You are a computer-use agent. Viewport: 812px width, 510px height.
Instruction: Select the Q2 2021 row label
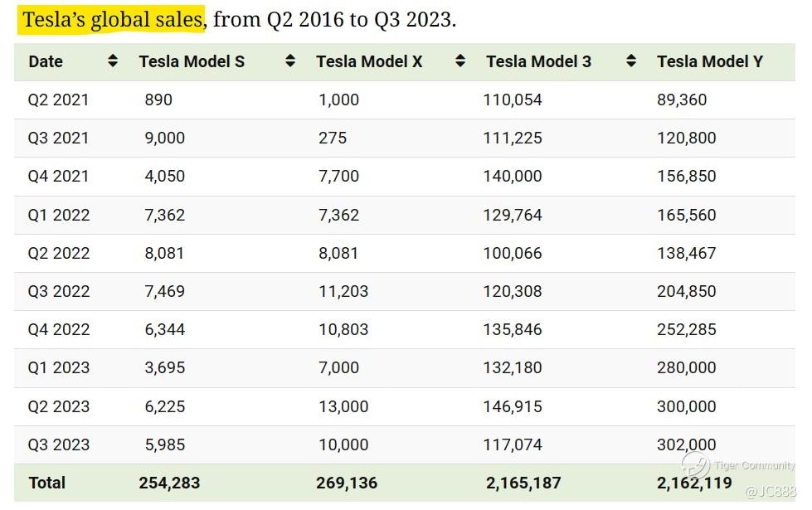[58, 100]
